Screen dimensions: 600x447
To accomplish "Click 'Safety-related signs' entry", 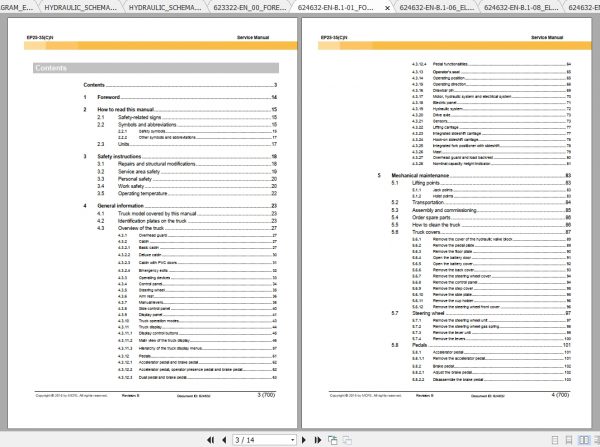I will click(x=187, y=117).
